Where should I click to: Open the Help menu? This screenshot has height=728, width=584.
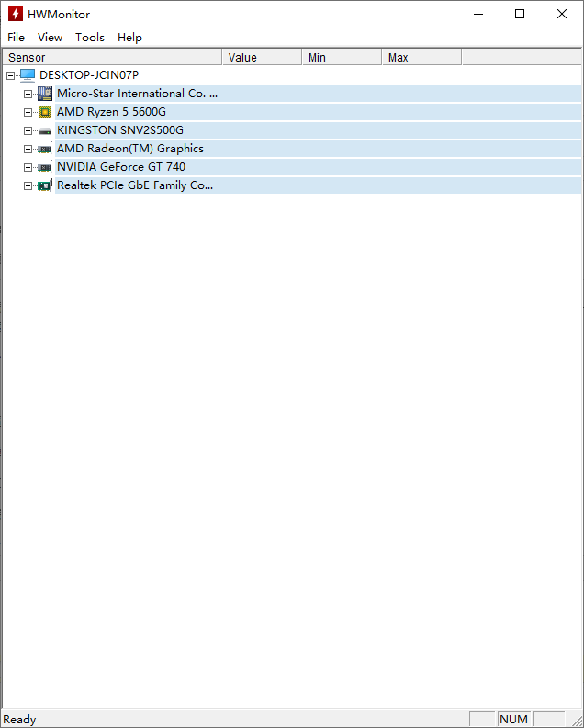pyautogui.click(x=129, y=37)
